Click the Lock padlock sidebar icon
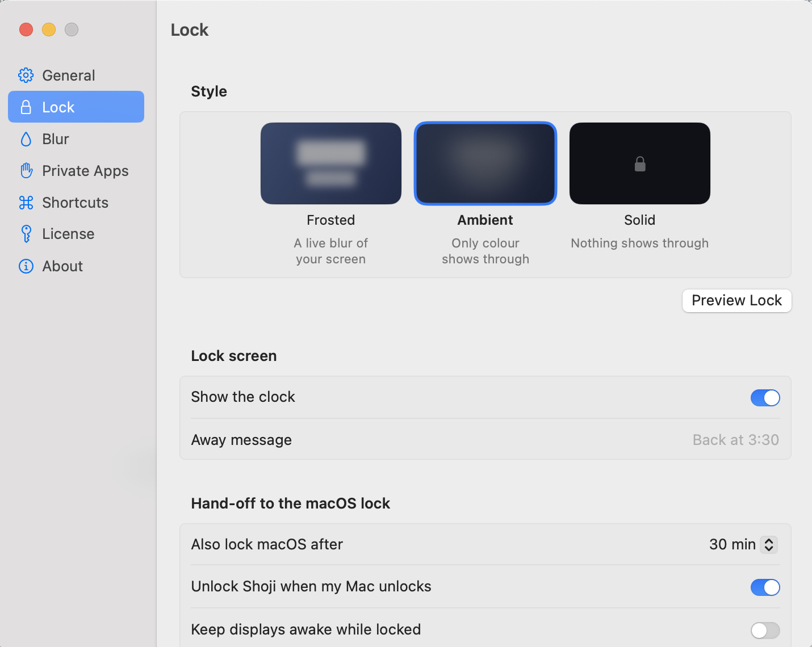The height and width of the screenshot is (647, 812). pyautogui.click(x=26, y=107)
